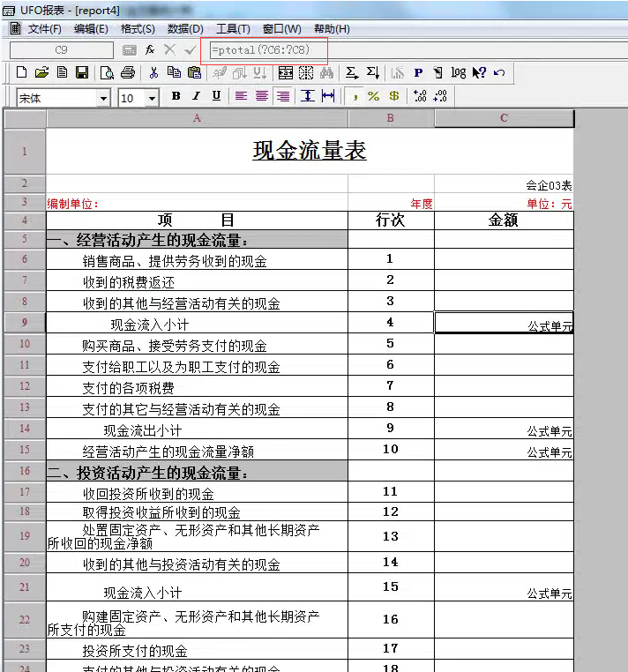Save the report using the floppy disk icon
Image resolution: width=628 pixels, height=672 pixels.
coord(82,72)
